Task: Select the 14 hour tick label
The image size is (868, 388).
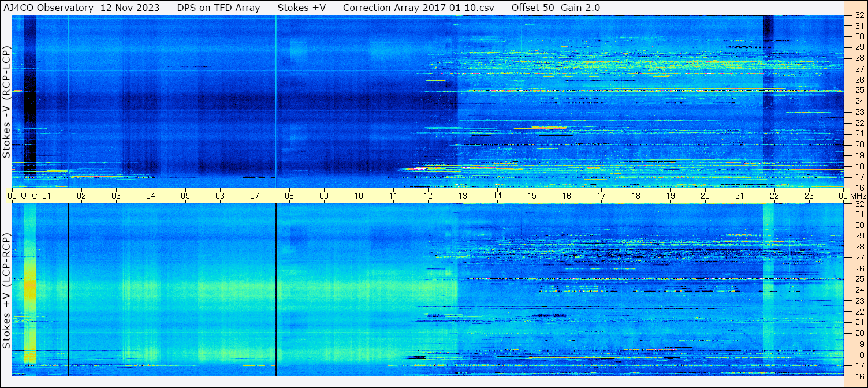Action: point(497,196)
